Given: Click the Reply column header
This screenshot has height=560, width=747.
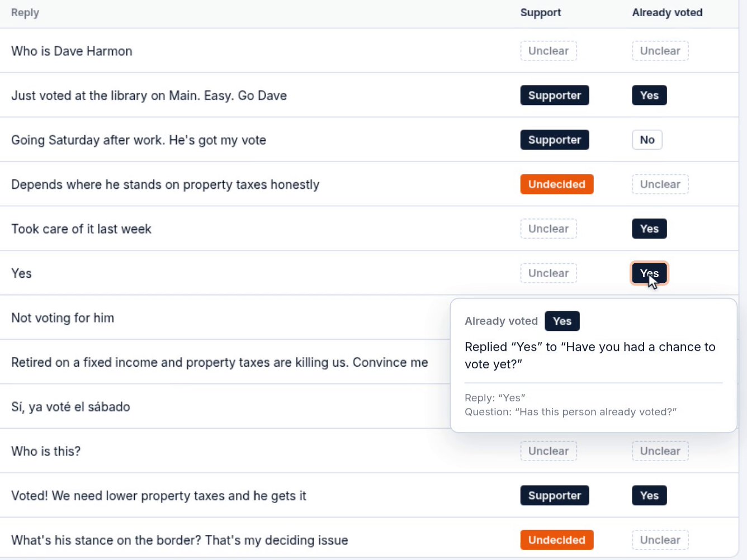Looking at the screenshot, I should [x=25, y=12].
